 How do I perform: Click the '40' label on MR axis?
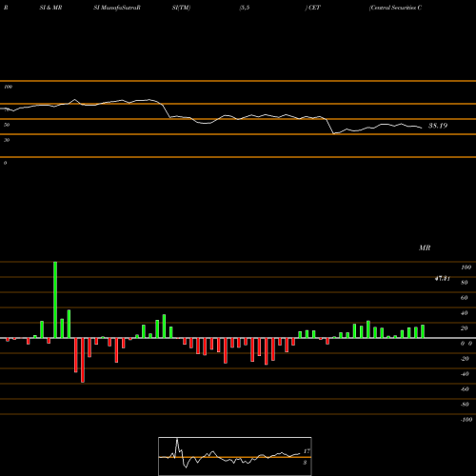(465, 313)
